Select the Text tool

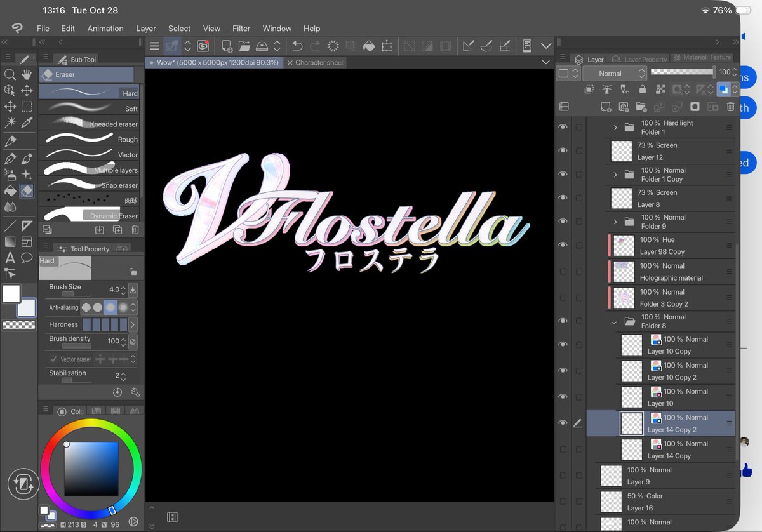pos(10,258)
